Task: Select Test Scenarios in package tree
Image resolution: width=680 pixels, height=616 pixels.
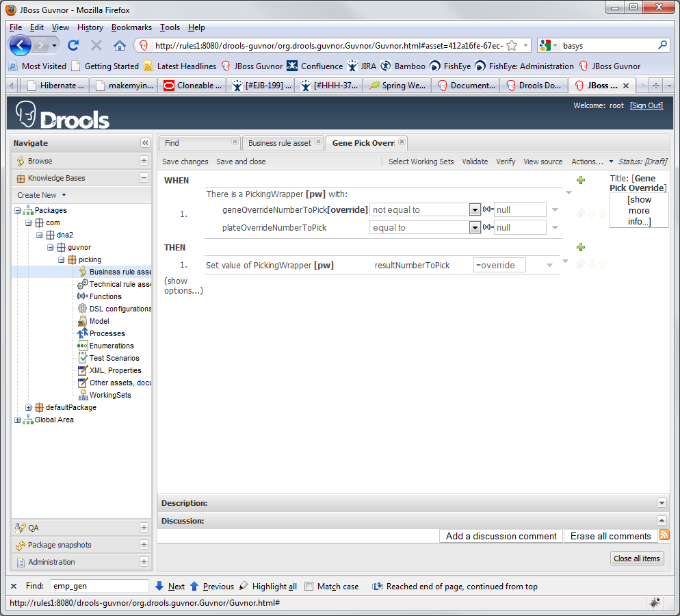Action: (114, 358)
